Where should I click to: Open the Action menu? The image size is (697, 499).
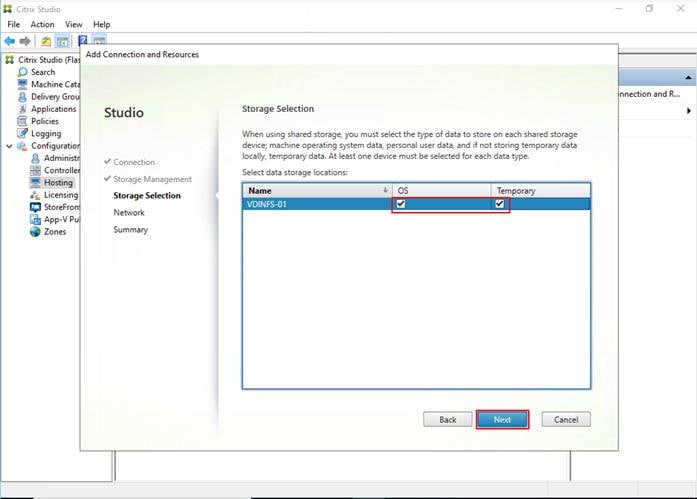click(42, 24)
